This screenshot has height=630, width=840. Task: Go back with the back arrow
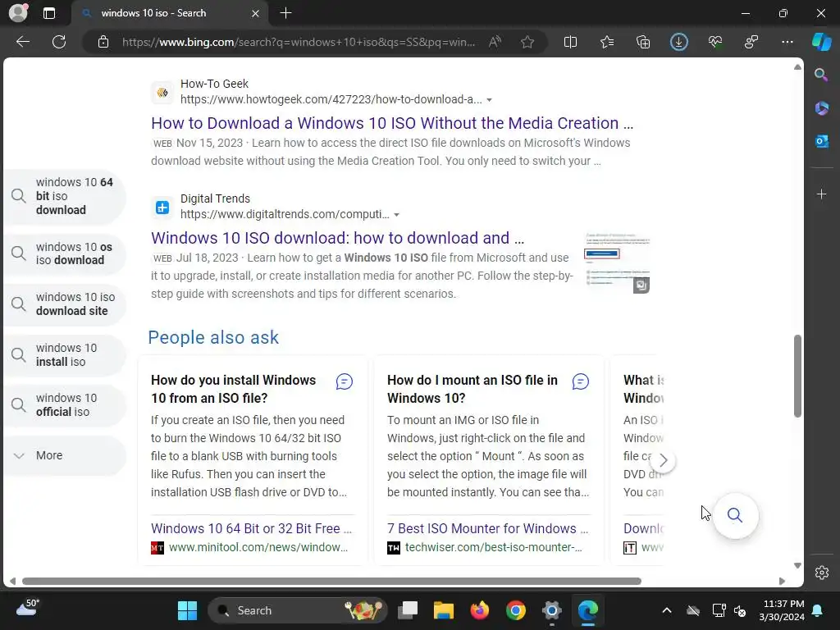(x=23, y=42)
